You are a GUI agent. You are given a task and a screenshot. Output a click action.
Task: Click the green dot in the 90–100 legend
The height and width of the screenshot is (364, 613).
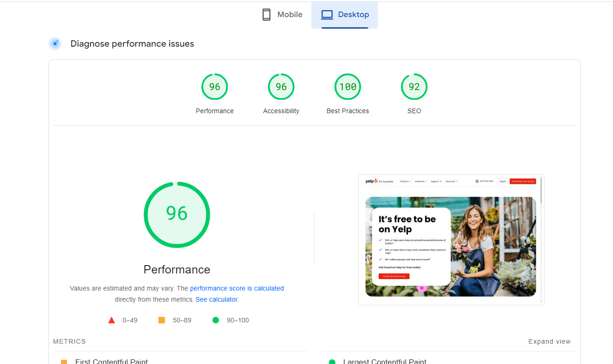point(216,320)
